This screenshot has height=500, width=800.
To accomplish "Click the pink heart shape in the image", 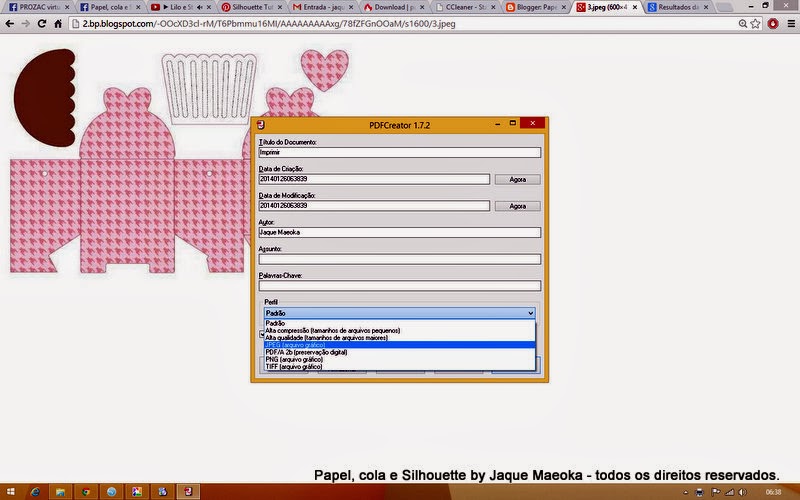I will point(324,69).
